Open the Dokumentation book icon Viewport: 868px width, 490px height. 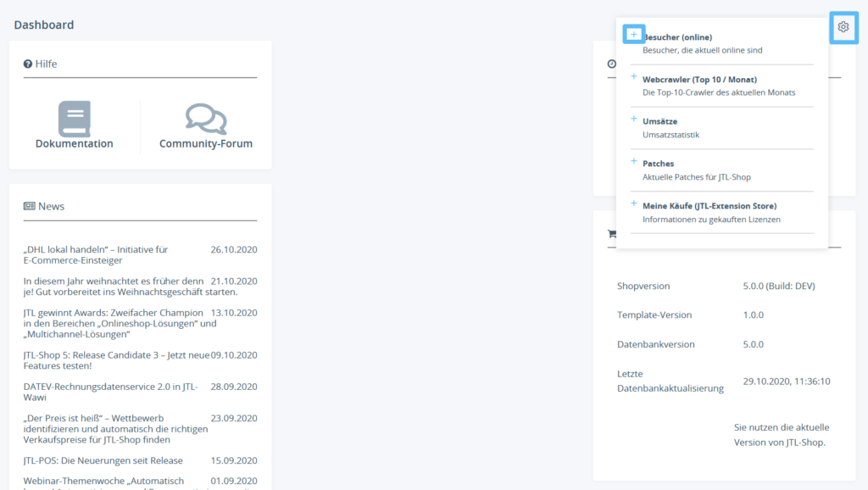click(x=75, y=119)
